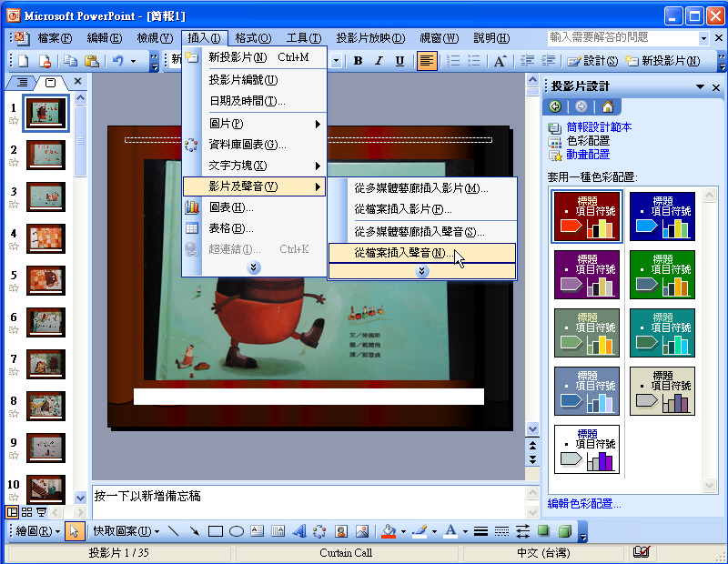The width and height of the screenshot is (728, 564).
Task: Click the Insert Picture icon on drawing toolbar
Action: pos(361,530)
